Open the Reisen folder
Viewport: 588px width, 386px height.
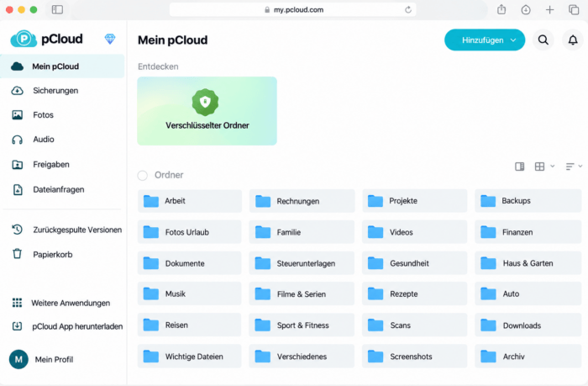pyautogui.click(x=190, y=325)
